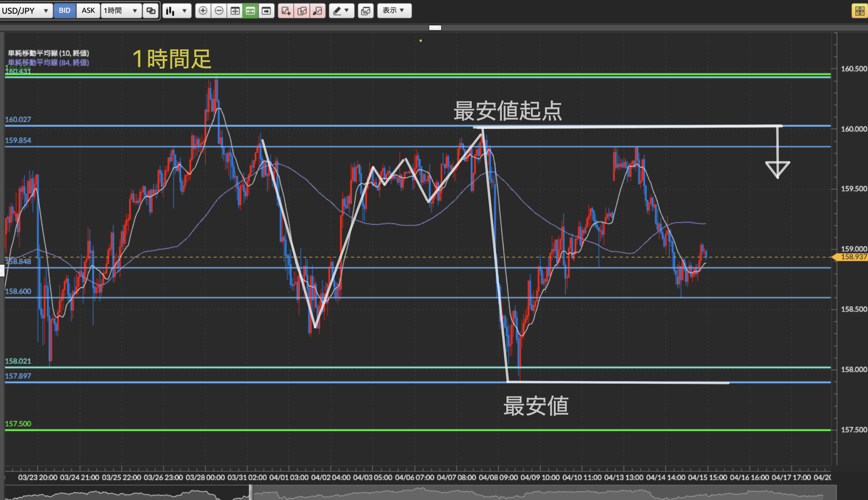Toggle the green horizontal fit-width mode
The height and width of the screenshot is (500, 868).
pyautogui.click(x=251, y=11)
